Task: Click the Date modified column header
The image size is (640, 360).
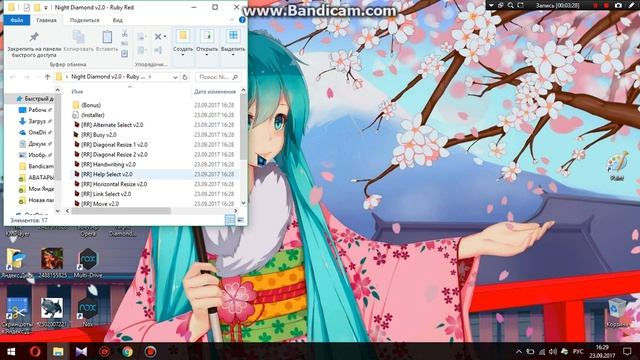Action: click(x=215, y=91)
